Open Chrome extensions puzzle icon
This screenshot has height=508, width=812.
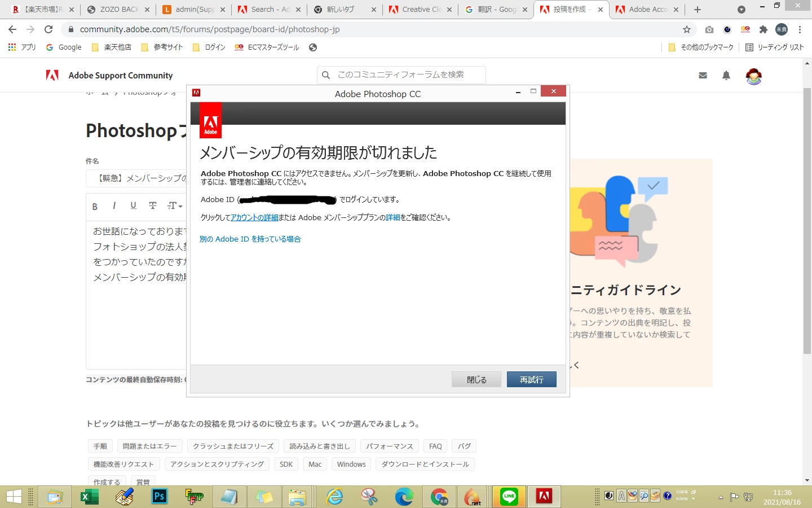click(x=764, y=29)
